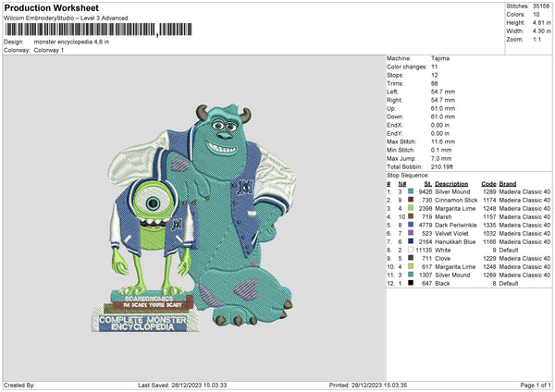Click code '1229' in the Clove row

pos(489,259)
